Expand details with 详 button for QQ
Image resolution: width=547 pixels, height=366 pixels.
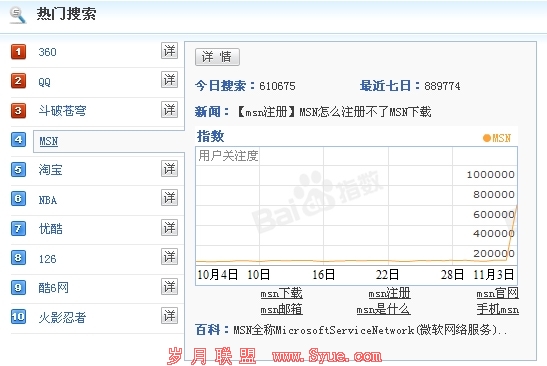coord(170,80)
